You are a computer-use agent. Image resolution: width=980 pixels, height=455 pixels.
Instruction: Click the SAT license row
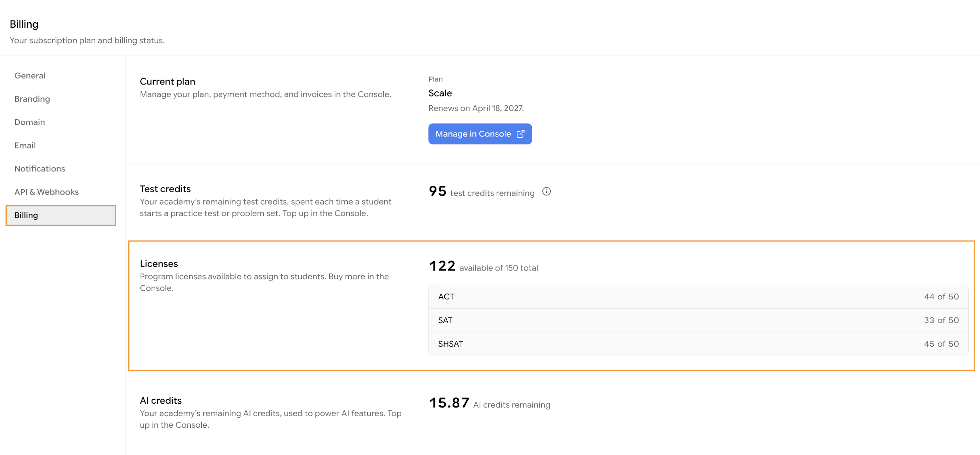(x=698, y=320)
